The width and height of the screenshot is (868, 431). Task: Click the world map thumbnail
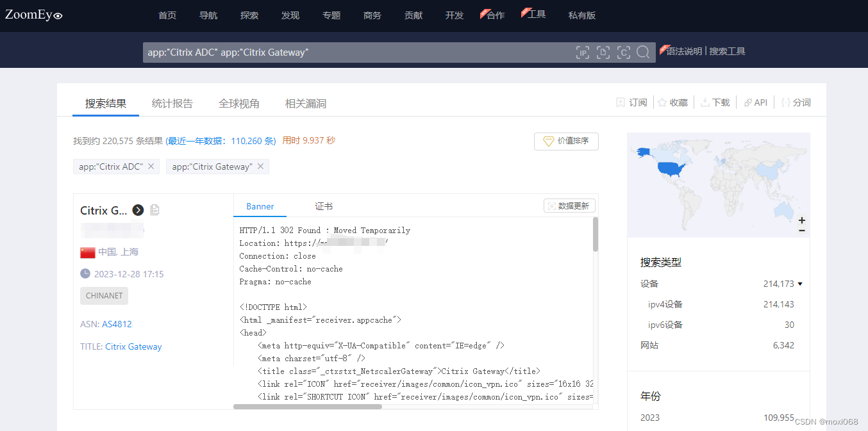[719, 185]
